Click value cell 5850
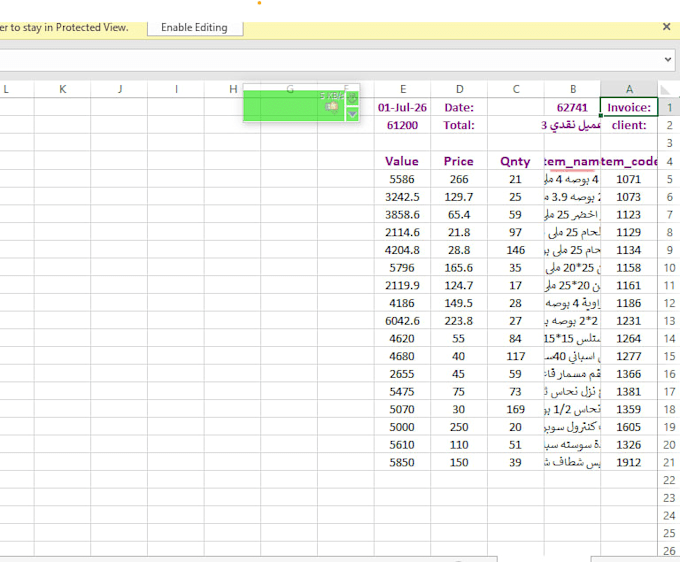680x562 pixels. [x=402, y=462]
